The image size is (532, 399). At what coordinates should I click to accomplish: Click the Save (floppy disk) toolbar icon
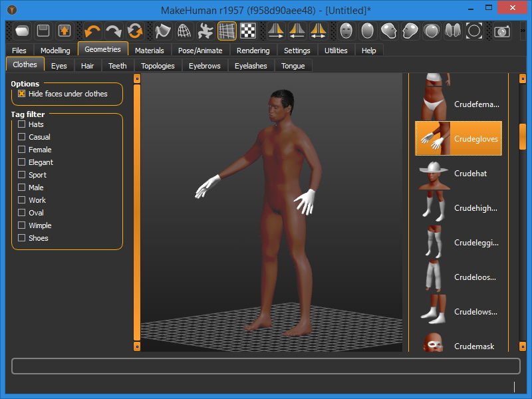tap(43, 31)
